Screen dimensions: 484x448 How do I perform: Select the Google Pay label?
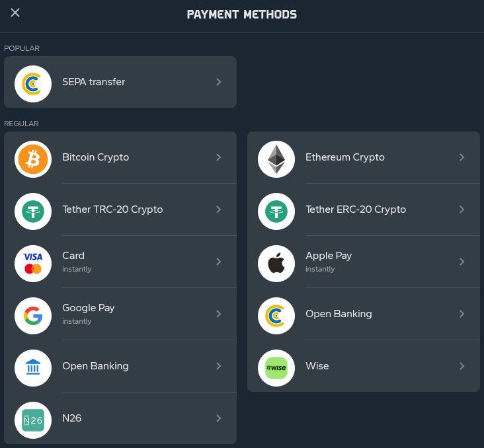pos(89,308)
